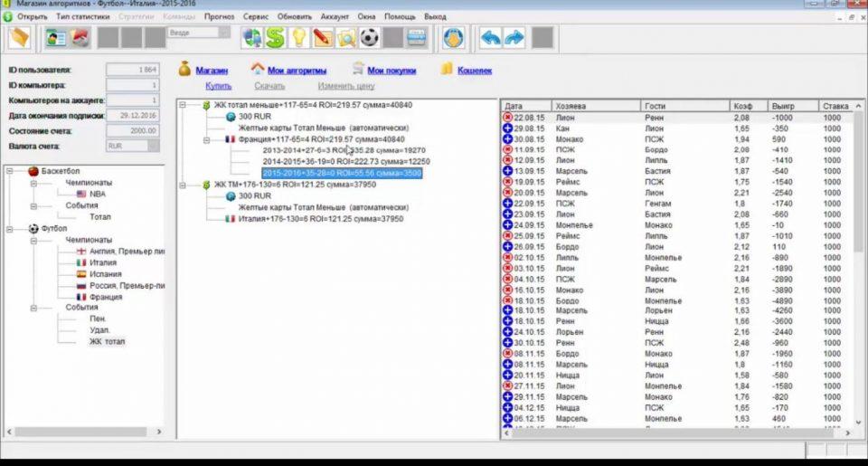Open the Сервис menu
Image resolution: width=868 pixels, height=466 pixels.
click(255, 16)
